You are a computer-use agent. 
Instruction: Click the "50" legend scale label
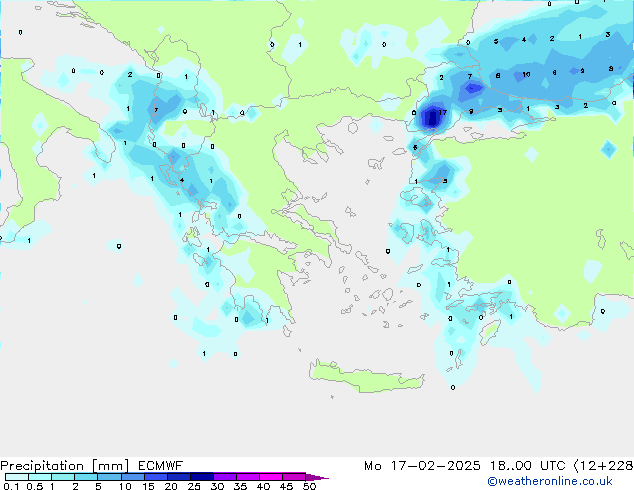(x=309, y=486)
